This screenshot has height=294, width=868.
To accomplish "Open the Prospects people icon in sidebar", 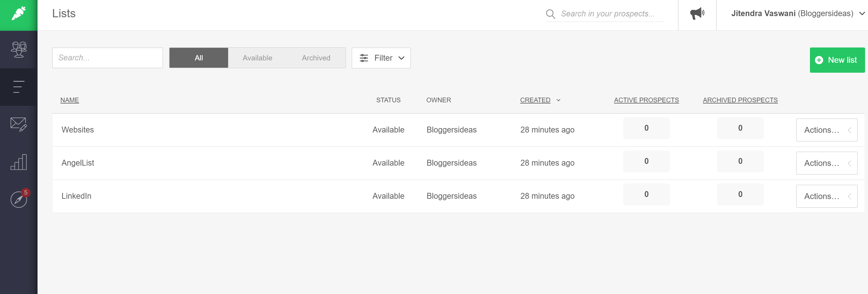I will point(18,50).
